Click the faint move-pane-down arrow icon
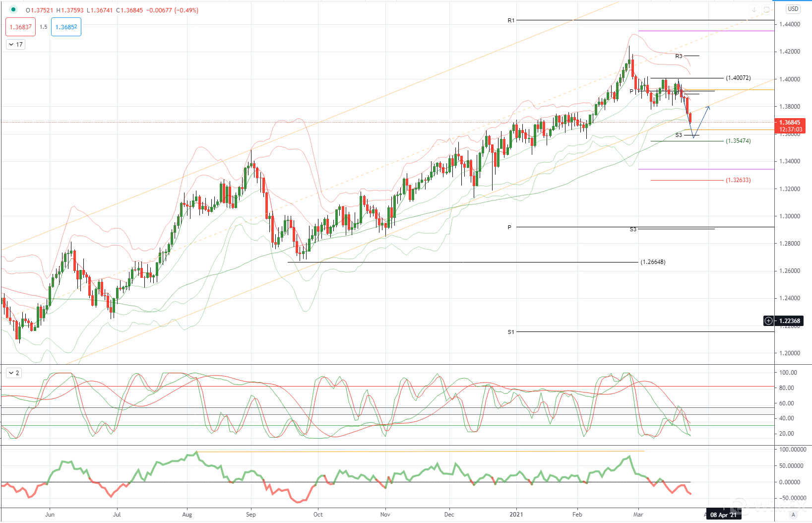The width and height of the screenshot is (812, 523). (x=754, y=10)
